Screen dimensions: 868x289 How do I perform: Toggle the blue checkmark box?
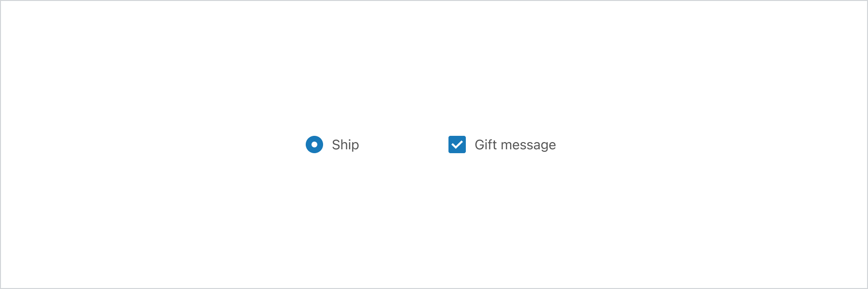(x=457, y=144)
